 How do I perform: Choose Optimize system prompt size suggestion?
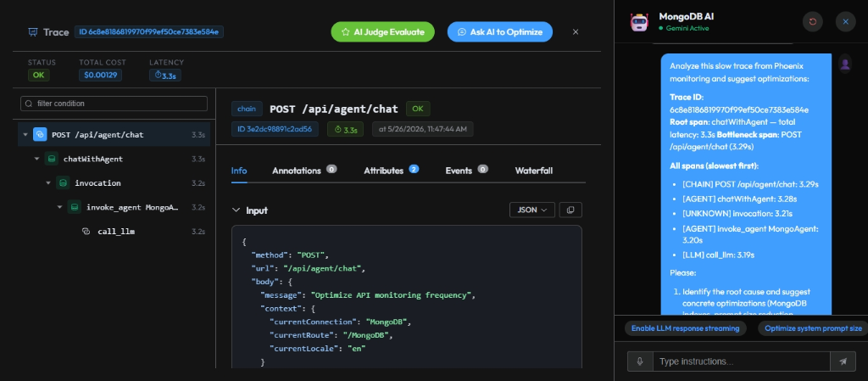click(x=813, y=328)
